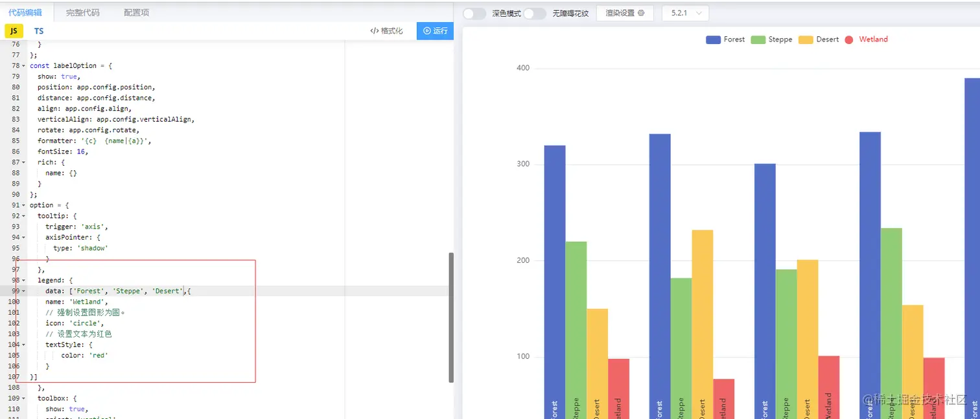The height and width of the screenshot is (419, 980).
Task: Open the 5.2.1 version dropdown
Action: click(x=685, y=13)
